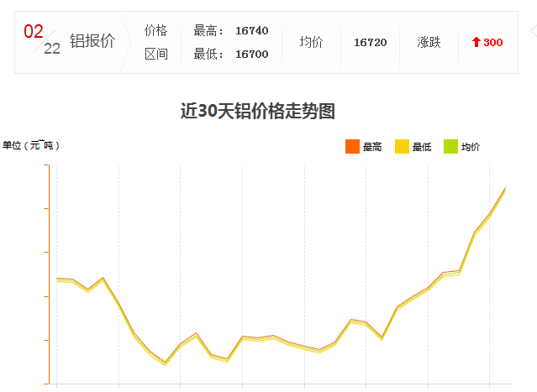The height and width of the screenshot is (392, 537).
Task: Toggle the 均价 series legend label
Action: [471, 148]
